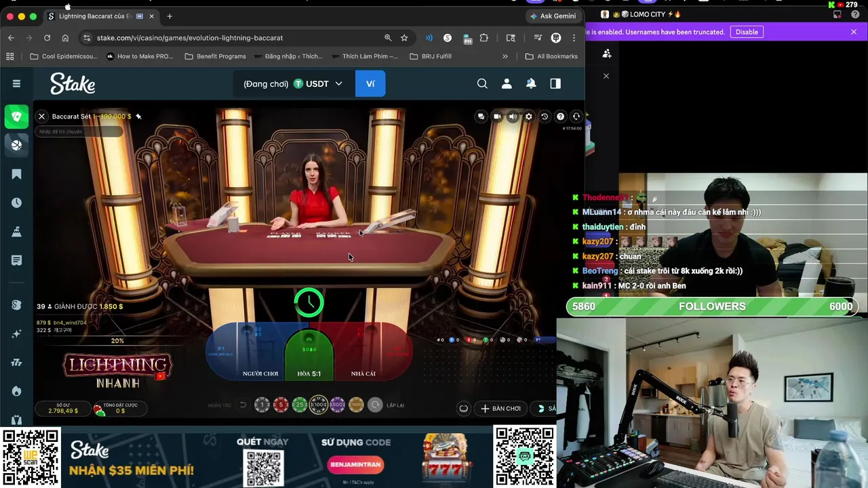
Task: Open the sports basketball icon in Stake sidebar
Action: [x=16, y=144]
